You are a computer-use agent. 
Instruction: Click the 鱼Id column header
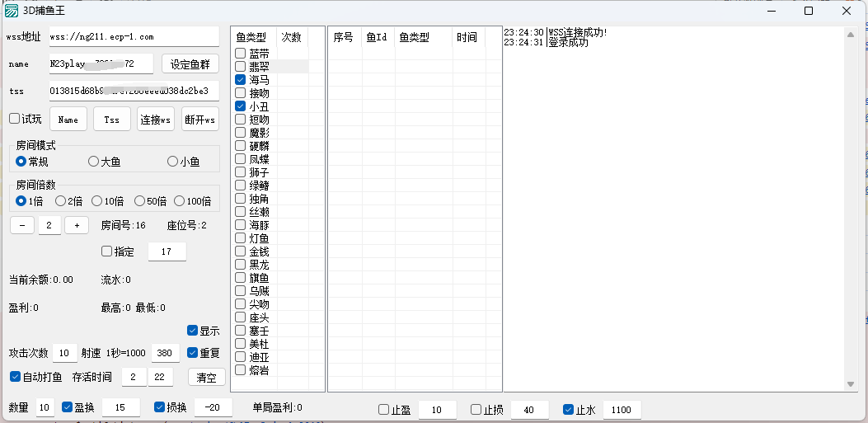tap(376, 38)
